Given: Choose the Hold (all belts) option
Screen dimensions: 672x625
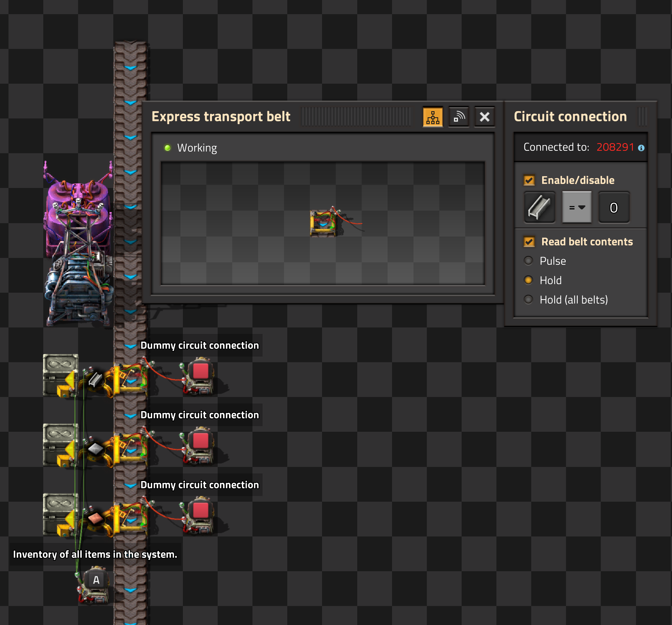Looking at the screenshot, I should pyautogui.click(x=528, y=300).
